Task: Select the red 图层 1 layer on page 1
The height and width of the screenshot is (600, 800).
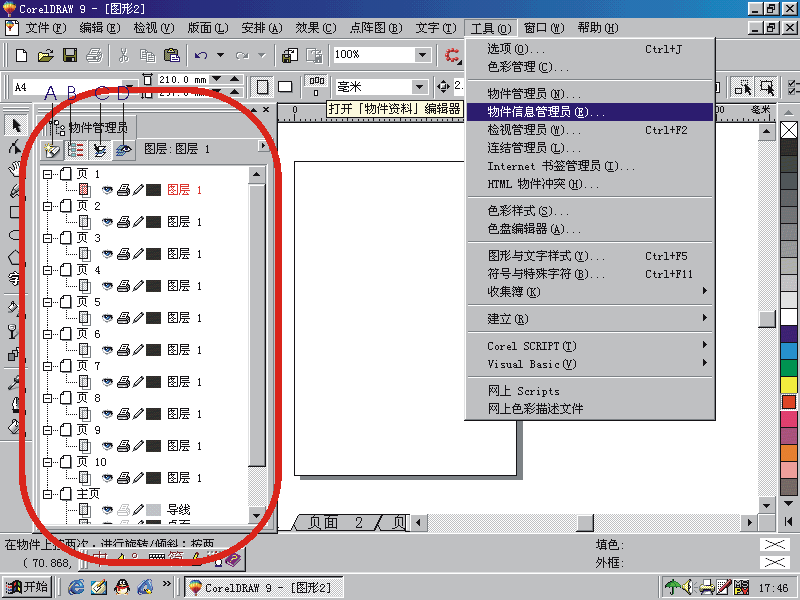Action: (184, 190)
